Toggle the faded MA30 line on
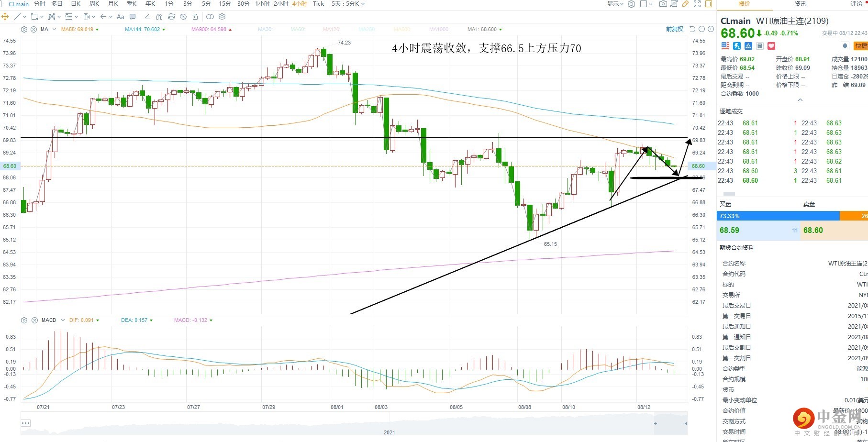868x442 pixels. pyautogui.click(x=265, y=29)
